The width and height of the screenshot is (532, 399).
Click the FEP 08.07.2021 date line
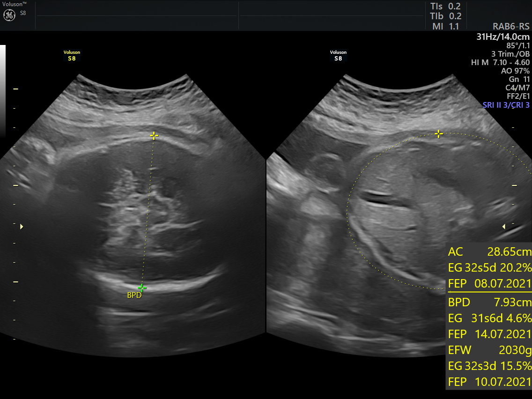[x=489, y=283]
